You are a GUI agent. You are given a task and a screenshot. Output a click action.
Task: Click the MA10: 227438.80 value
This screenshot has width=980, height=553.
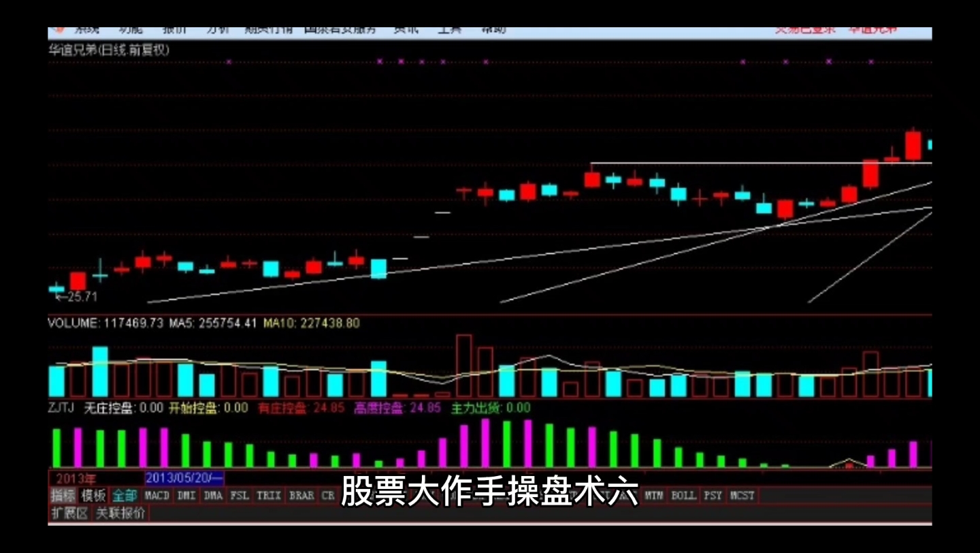tap(312, 323)
